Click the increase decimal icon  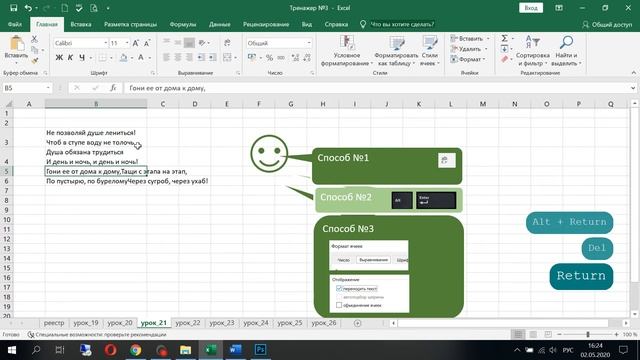[296, 58]
